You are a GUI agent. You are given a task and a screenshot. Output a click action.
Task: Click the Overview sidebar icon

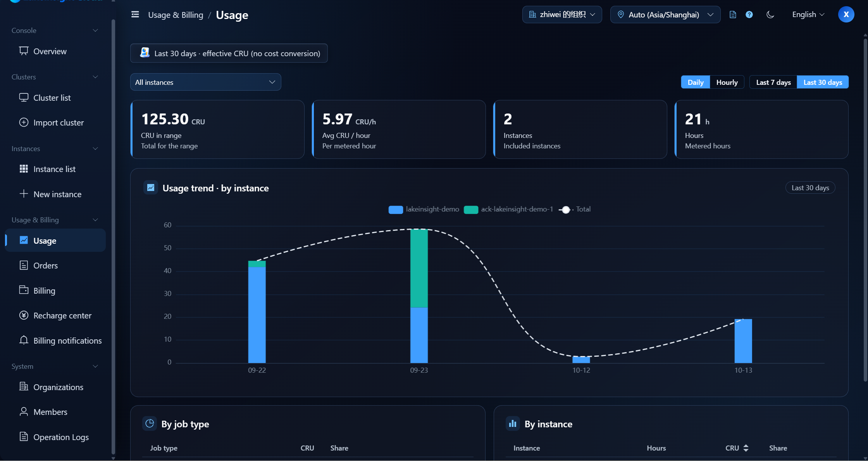coord(24,51)
